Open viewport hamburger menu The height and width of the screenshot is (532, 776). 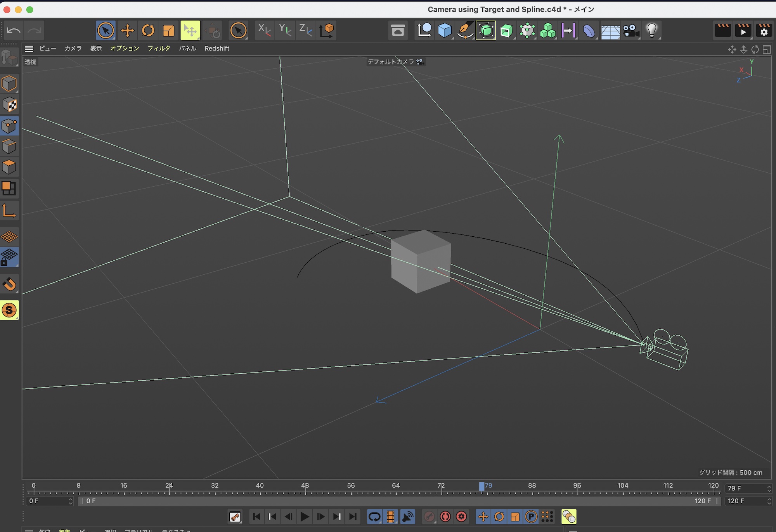29,49
